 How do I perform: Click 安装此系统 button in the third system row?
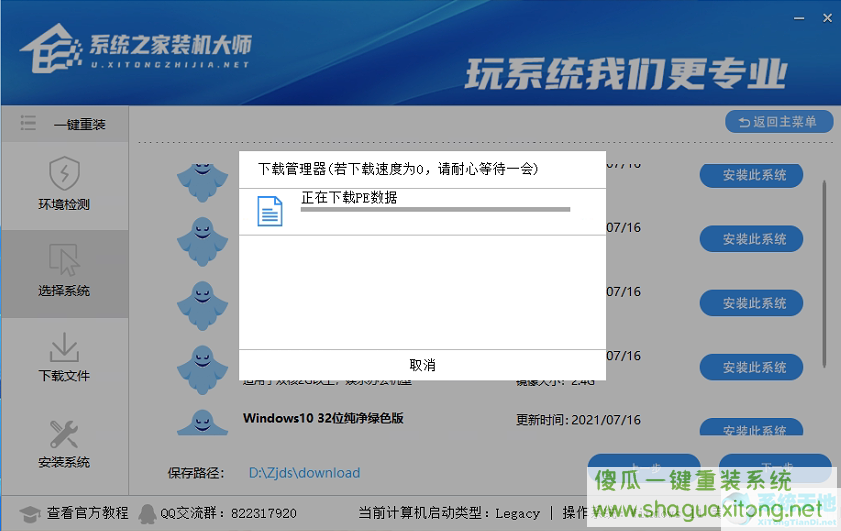pos(751,303)
